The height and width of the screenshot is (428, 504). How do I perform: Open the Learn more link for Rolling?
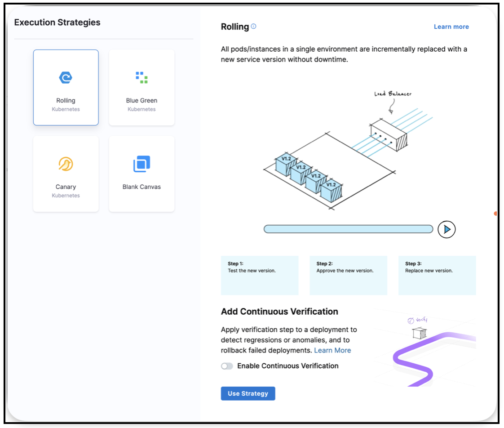click(451, 27)
